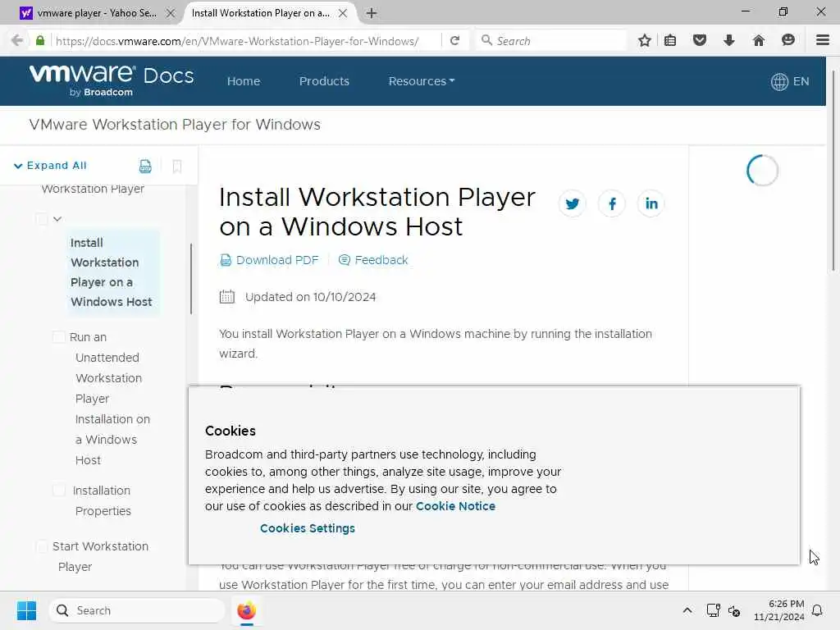This screenshot has height=630, width=840.
Task: Click the Windows taskbar Search box
Action: 137,610
